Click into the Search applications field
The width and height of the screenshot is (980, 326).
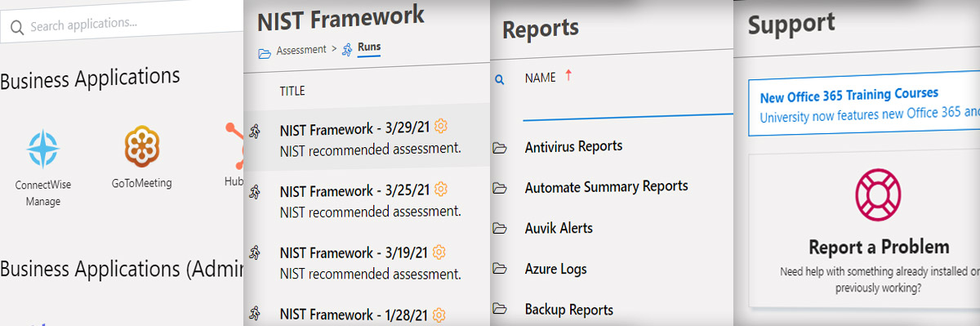pos(122,26)
